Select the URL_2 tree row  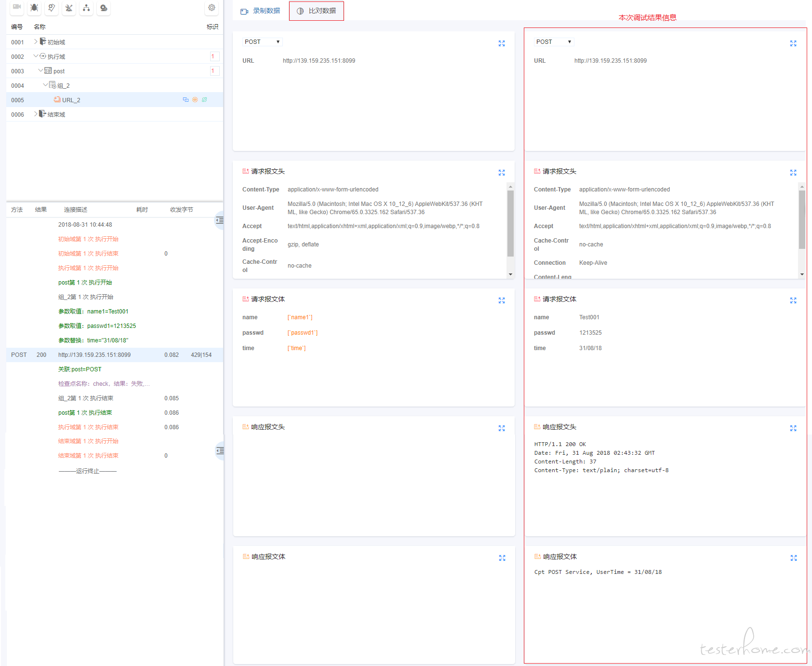[115, 100]
